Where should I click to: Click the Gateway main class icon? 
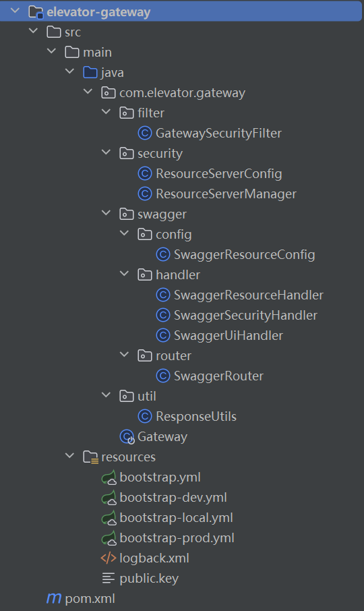(x=127, y=437)
